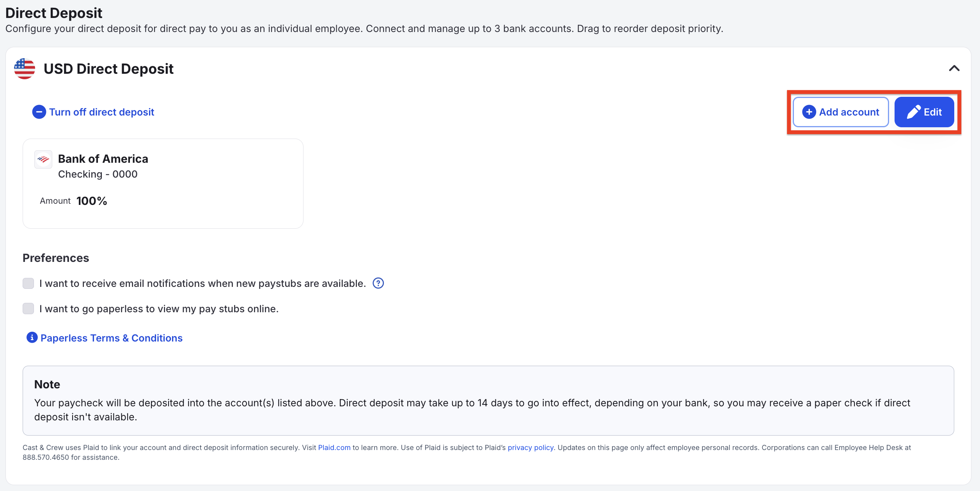Click the US flag icon
This screenshot has height=491, width=980.
25,69
